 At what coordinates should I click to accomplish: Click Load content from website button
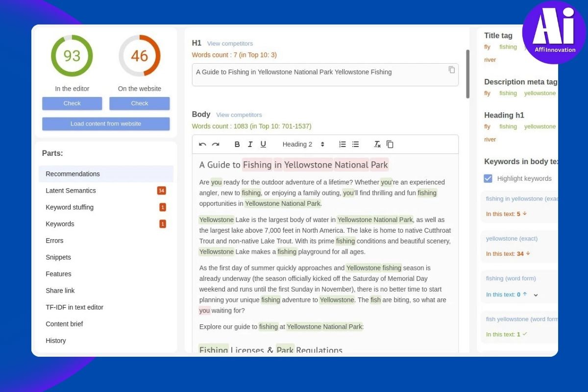click(x=106, y=123)
